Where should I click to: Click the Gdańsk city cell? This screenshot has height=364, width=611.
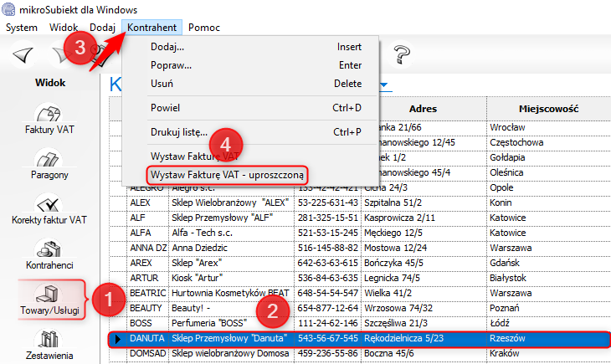pos(549,263)
